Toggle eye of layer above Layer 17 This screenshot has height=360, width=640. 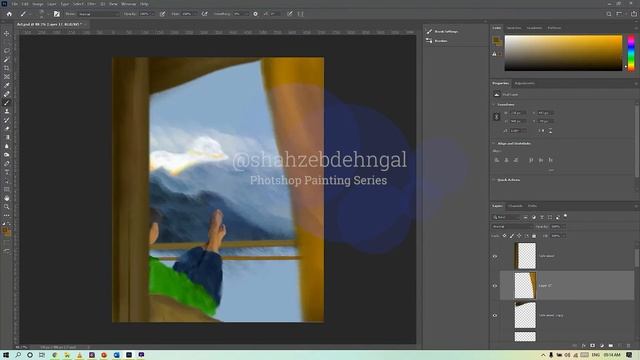tap(495, 256)
